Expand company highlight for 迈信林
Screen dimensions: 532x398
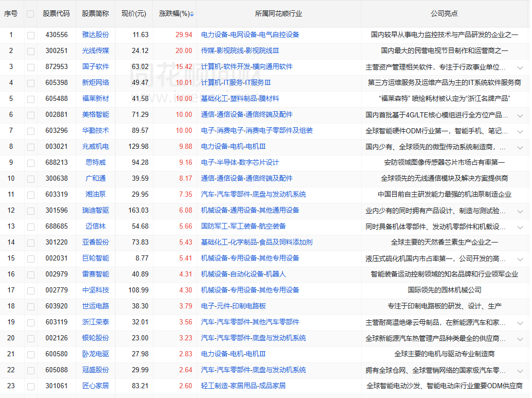click(520, 227)
